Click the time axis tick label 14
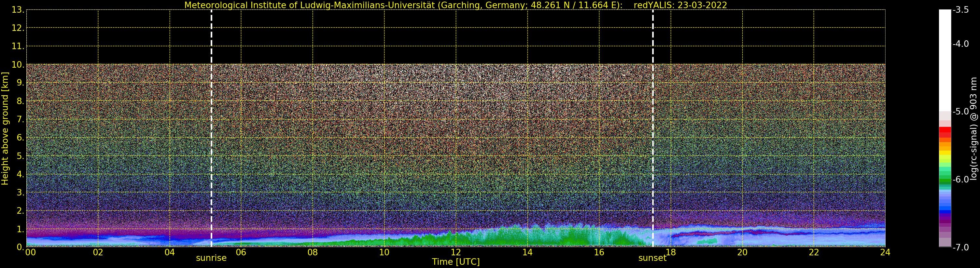 (527, 252)
